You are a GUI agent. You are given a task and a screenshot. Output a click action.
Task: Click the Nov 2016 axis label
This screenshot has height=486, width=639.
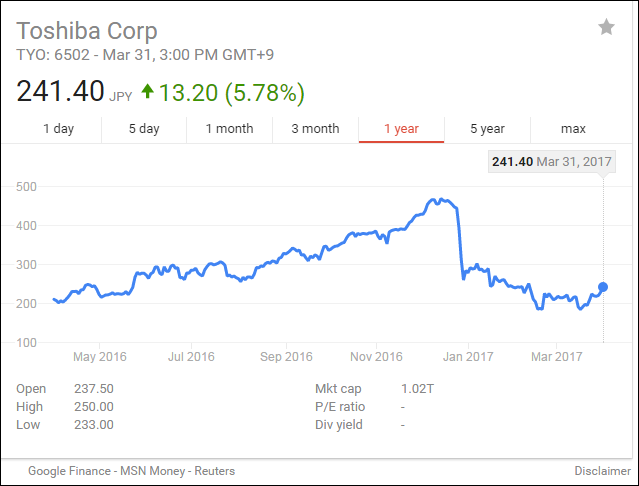pyautogui.click(x=374, y=356)
